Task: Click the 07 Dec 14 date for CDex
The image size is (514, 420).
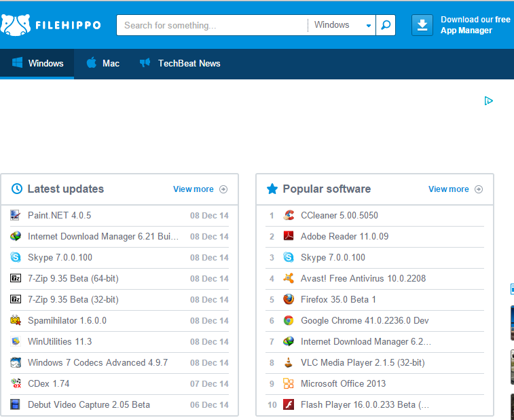Action: pyautogui.click(x=209, y=383)
